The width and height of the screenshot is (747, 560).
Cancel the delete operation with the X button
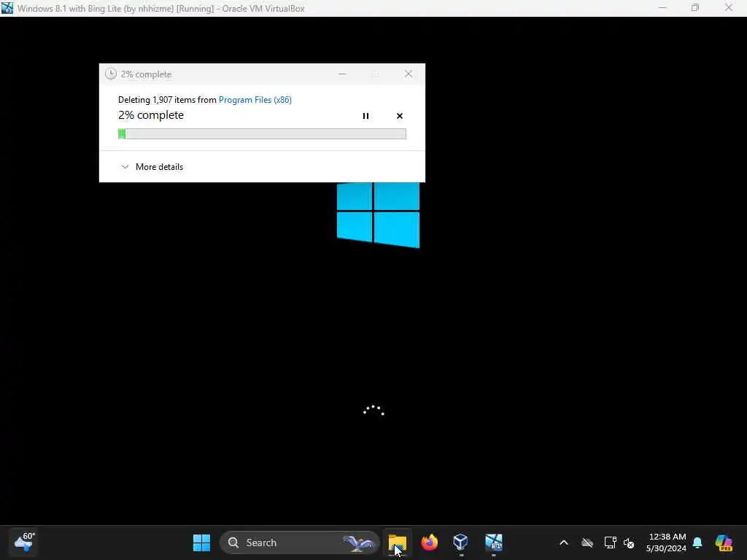point(399,116)
